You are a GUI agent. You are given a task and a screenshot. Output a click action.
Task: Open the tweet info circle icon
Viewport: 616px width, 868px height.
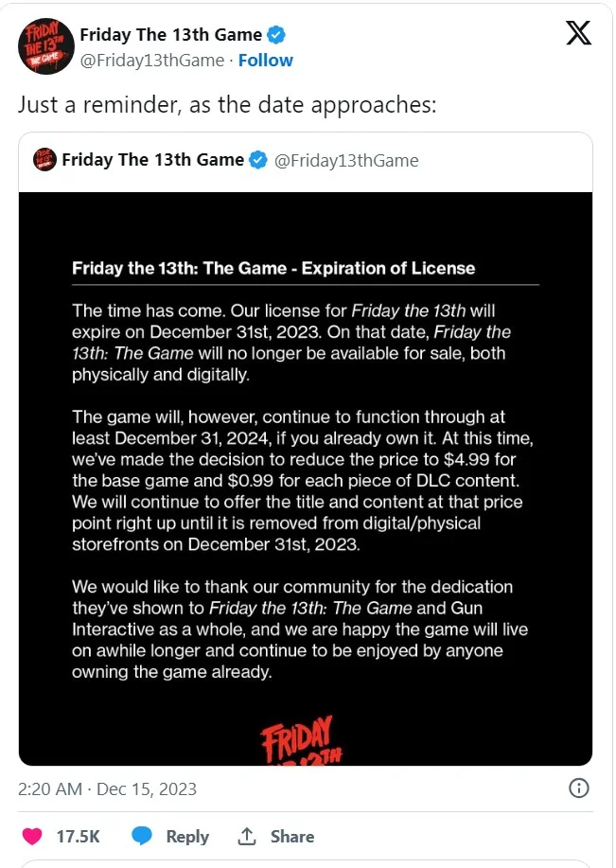[579, 788]
